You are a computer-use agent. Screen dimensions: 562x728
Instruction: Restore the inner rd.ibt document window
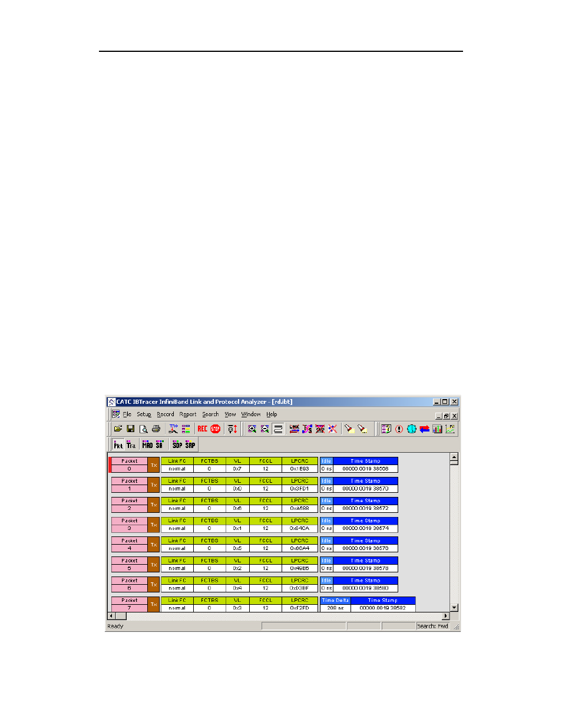(x=447, y=416)
